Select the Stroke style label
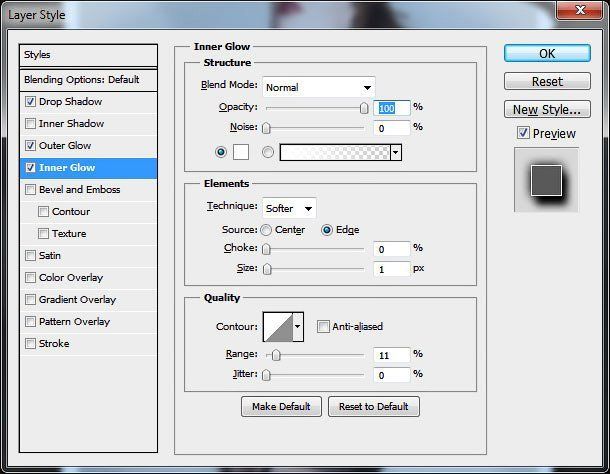The image size is (610, 474). [54, 343]
